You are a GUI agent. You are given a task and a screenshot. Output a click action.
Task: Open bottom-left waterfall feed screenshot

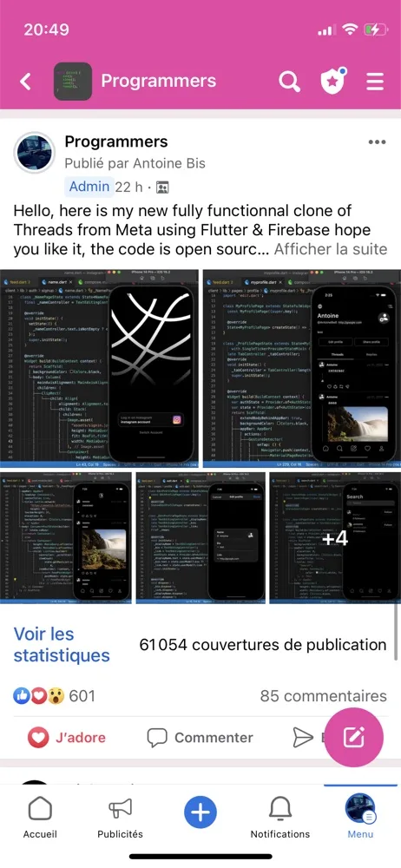[65, 537]
